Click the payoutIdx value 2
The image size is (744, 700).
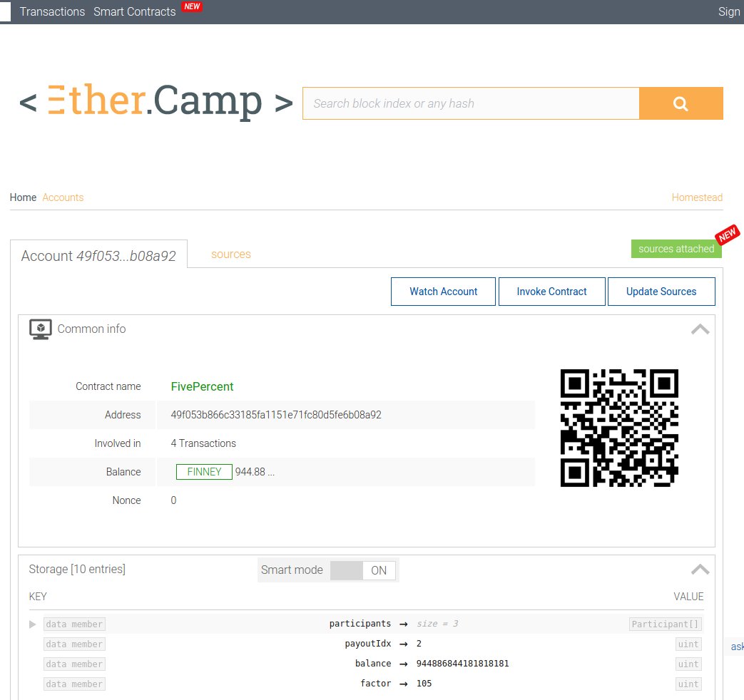coord(419,644)
